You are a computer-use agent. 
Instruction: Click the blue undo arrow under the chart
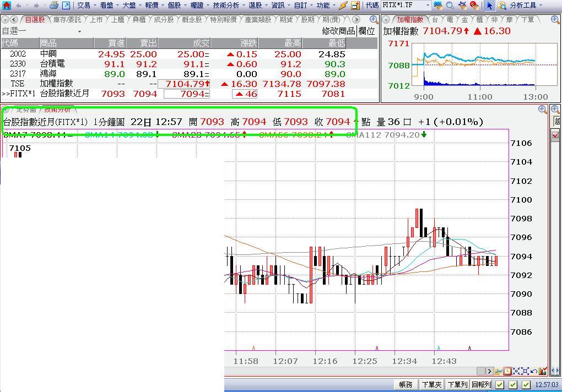(533, 371)
